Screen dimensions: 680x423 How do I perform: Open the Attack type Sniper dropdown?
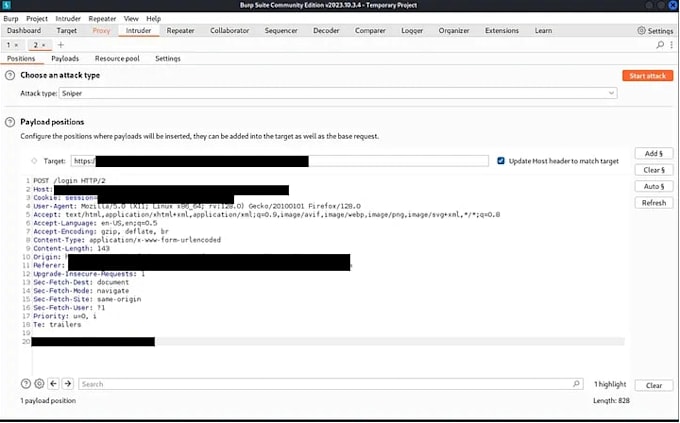pyautogui.click(x=338, y=93)
